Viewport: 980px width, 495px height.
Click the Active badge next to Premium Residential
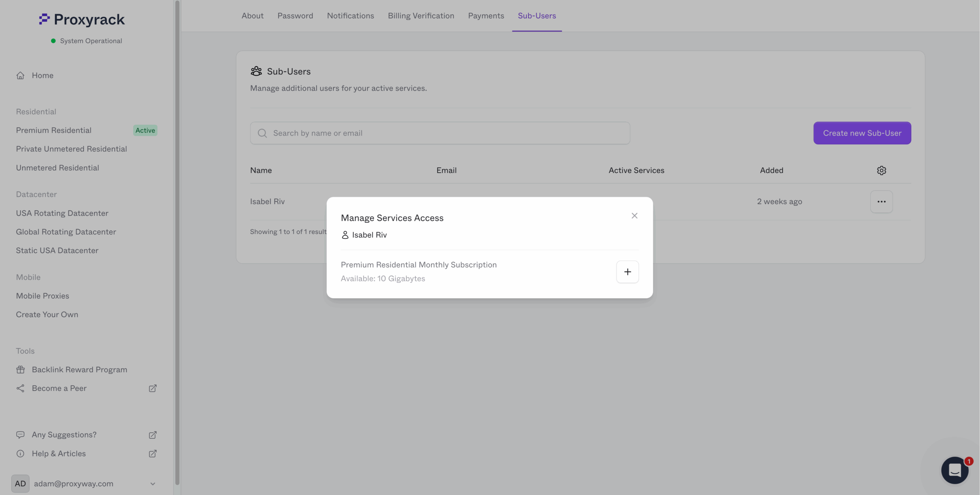tap(145, 130)
